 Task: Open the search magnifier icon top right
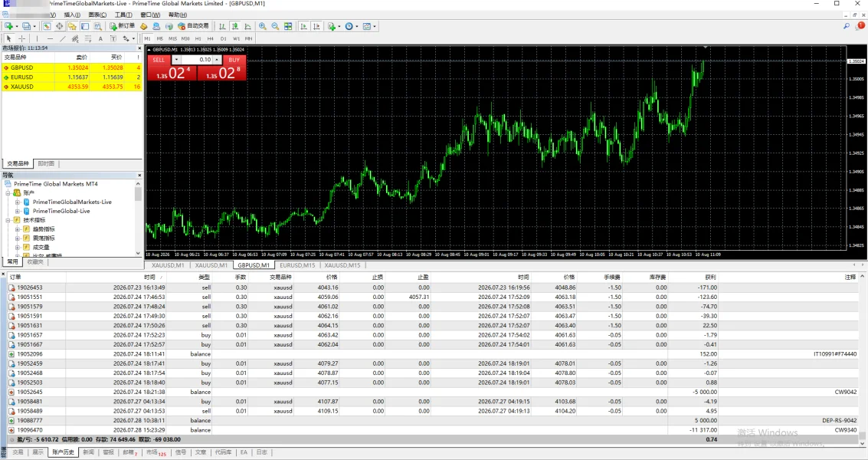point(847,26)
